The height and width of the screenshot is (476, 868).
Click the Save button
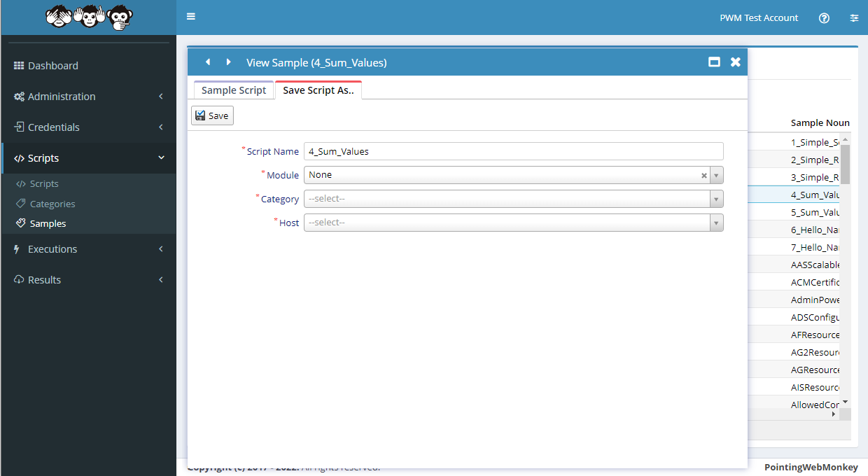pos(212,115)
